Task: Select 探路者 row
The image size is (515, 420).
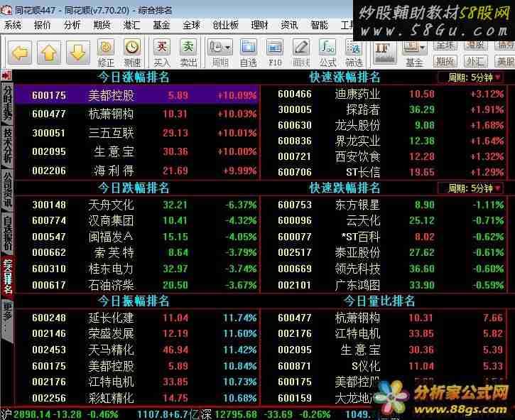Action: pos(384,109)
